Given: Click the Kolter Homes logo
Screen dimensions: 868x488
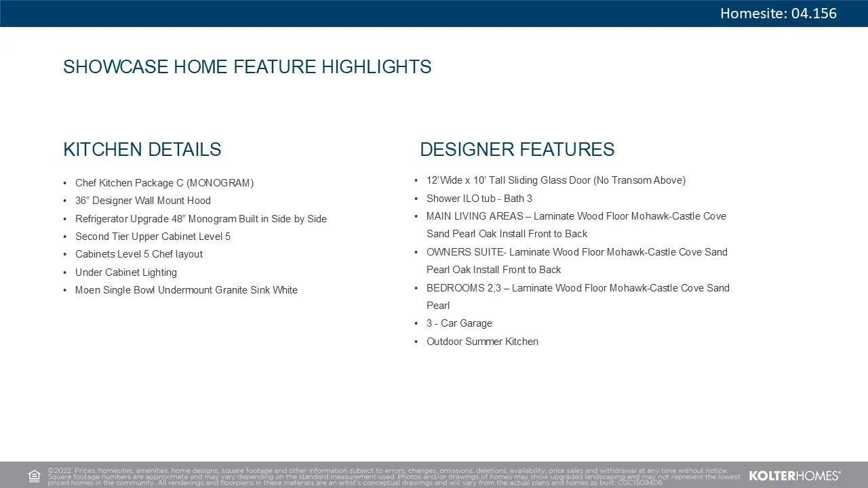Looking at the screenshot, I should pyautogui.click(x=794, y=476).
